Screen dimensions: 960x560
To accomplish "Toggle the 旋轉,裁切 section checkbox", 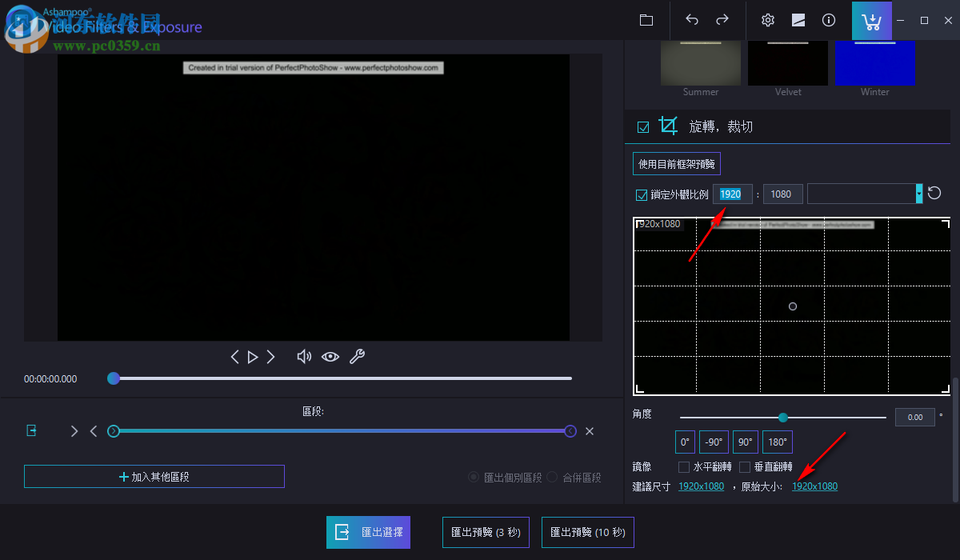I will coord(642,126).
